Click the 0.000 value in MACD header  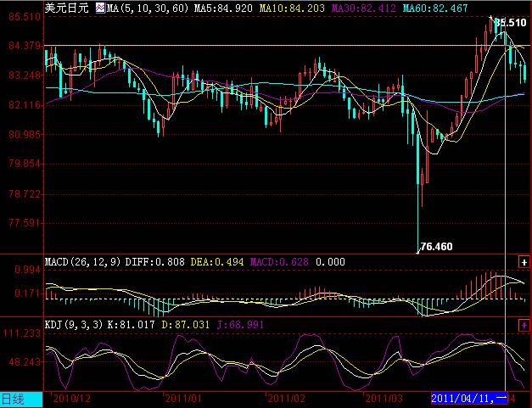tap(330, 262)
